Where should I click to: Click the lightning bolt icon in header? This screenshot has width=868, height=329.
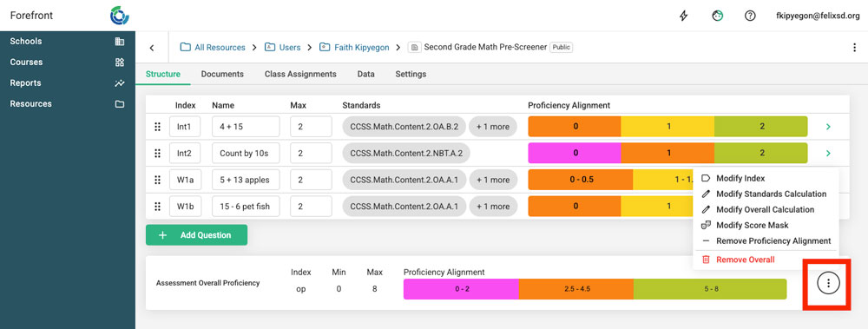(x=684, y=16)
